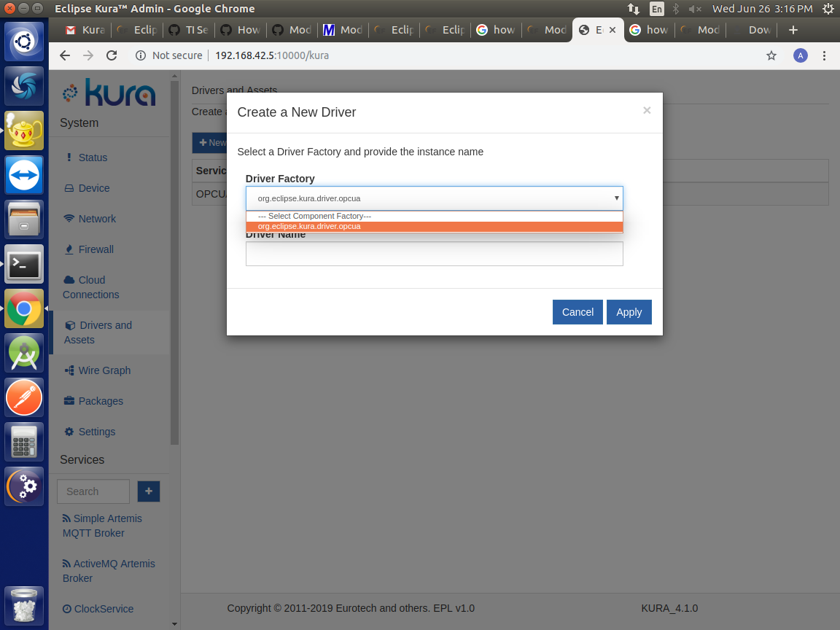Screen dimensions: 840x630
Task: Open the clock showing Wed Jun 26
Action: tap(762, 9)
